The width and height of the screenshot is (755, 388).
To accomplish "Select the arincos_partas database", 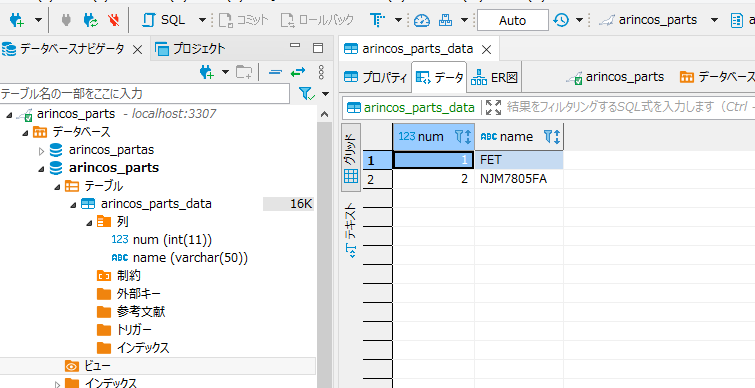I will click(111, 150).
